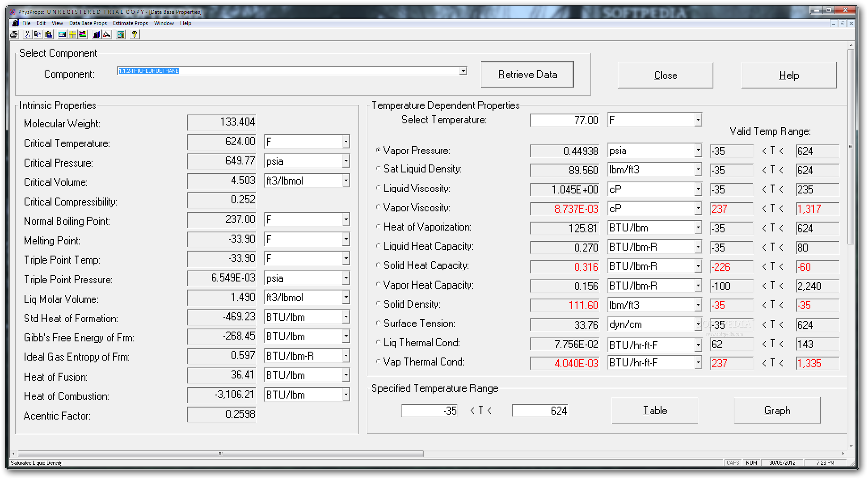
Task: Click the Select Temperature input field
Action: tap(565, 120)
